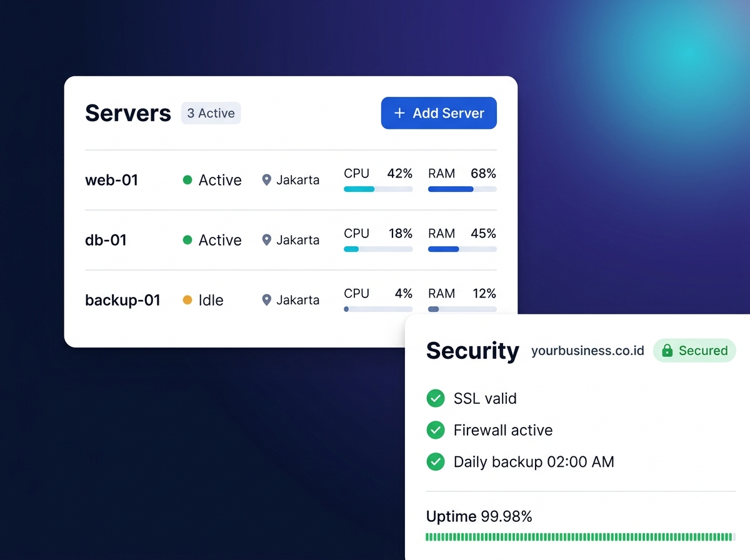Click green checkmark beside SSL valid
750x560 pixels.
coord(435,398)
